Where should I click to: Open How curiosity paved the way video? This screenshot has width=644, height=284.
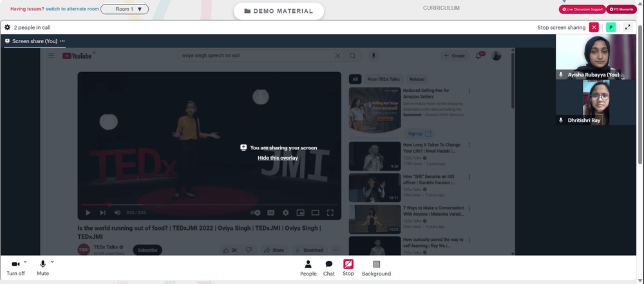(x=375, y=246)
